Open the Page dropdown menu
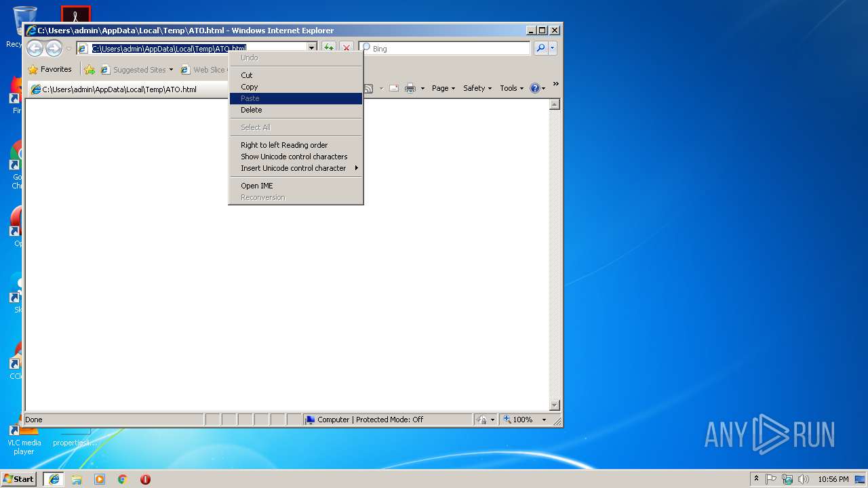Screen dimensions: 868x488 click(443, 88)
